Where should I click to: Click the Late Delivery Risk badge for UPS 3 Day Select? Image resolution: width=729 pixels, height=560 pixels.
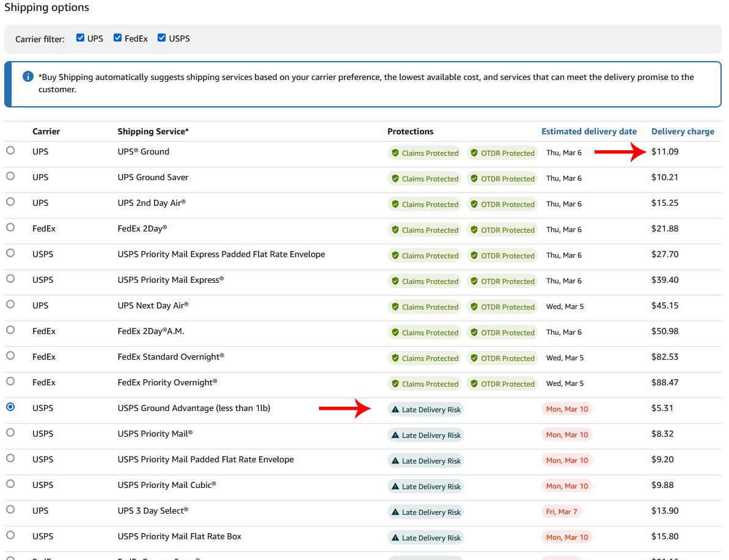(425, 512)
